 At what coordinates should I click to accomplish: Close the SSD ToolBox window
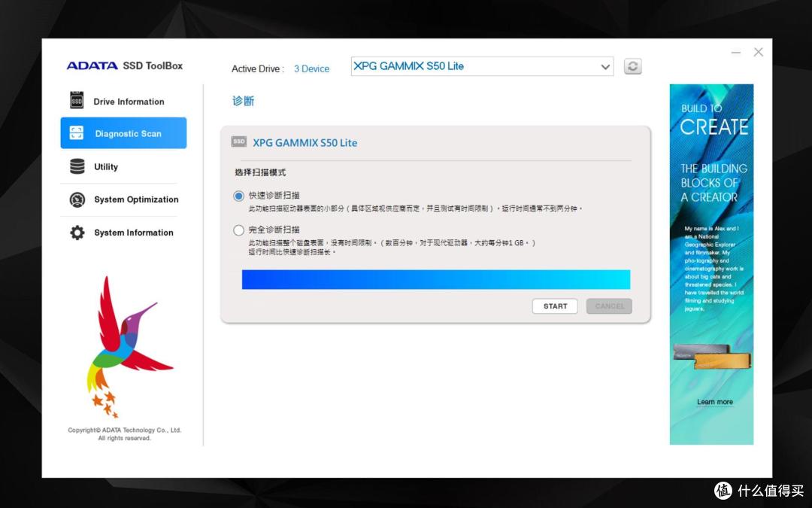(x=758, y=52)
